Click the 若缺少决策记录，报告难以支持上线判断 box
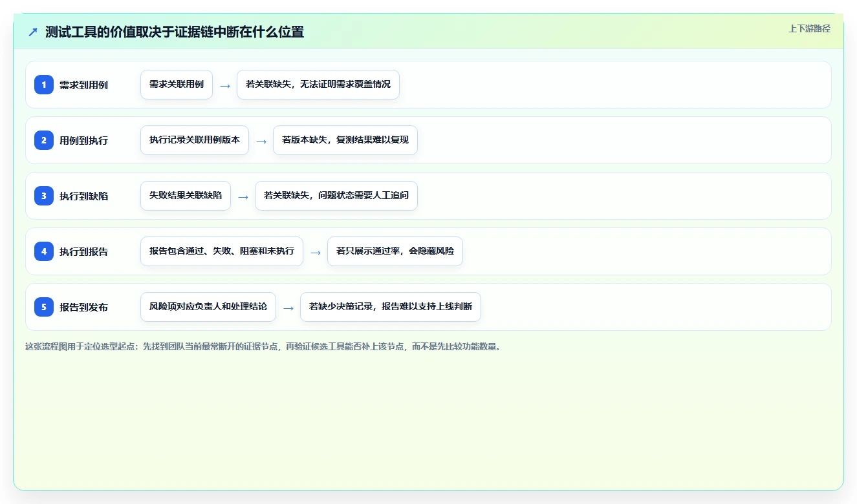 point(391,307)
